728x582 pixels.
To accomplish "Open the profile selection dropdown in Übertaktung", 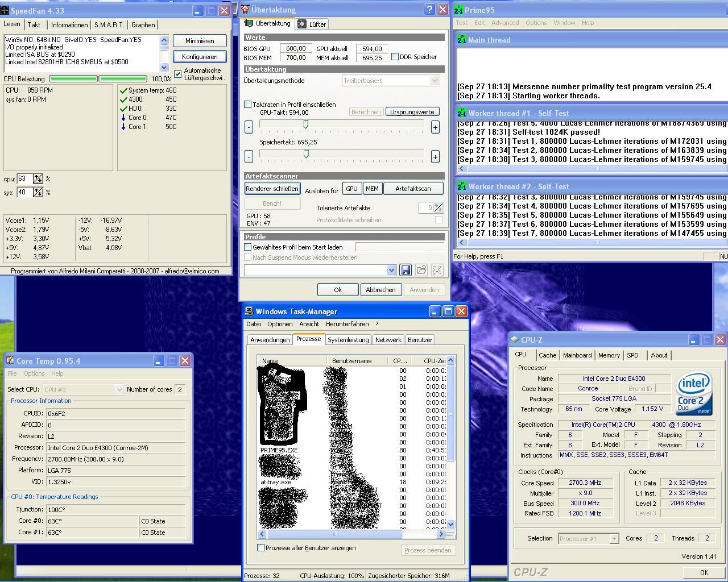I will pos(391,271).
